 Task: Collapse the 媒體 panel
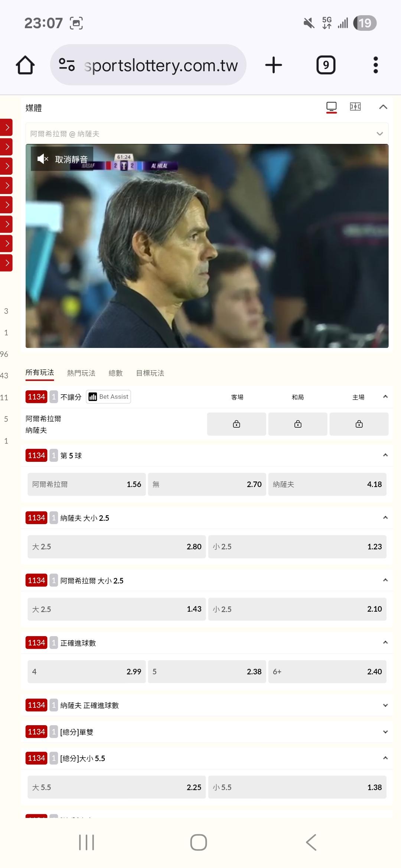click(x=383, y=107)
